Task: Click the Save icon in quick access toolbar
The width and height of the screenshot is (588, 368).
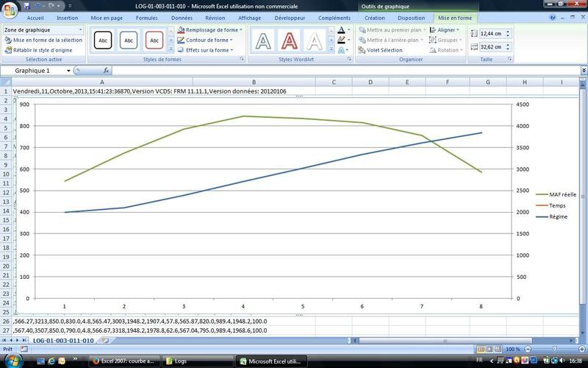Action: 27,6
